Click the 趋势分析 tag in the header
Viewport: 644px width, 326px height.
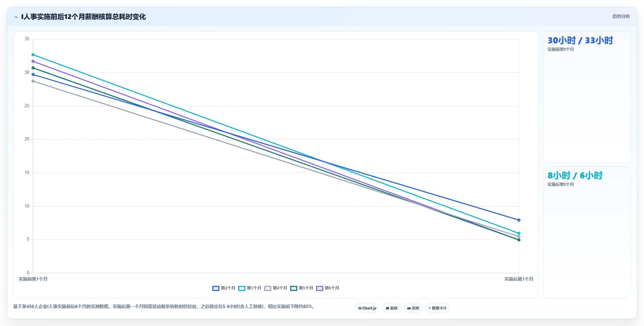point(621,16)
